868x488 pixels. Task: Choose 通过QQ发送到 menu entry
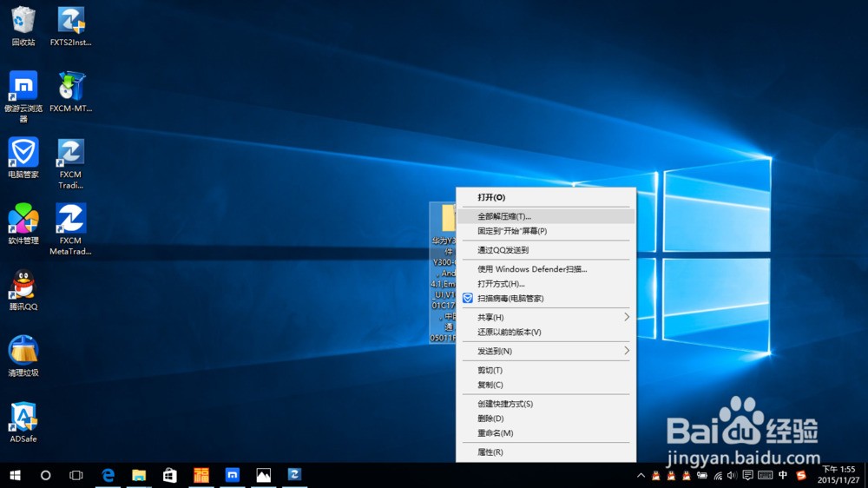coord(546,250)
